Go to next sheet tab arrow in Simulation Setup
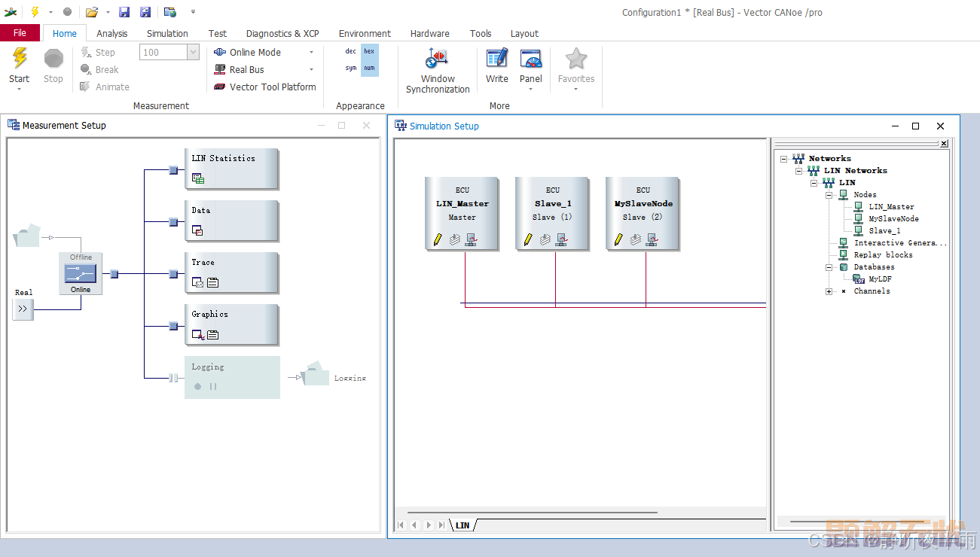Screen dimensions: 980x557 point(429,525)
